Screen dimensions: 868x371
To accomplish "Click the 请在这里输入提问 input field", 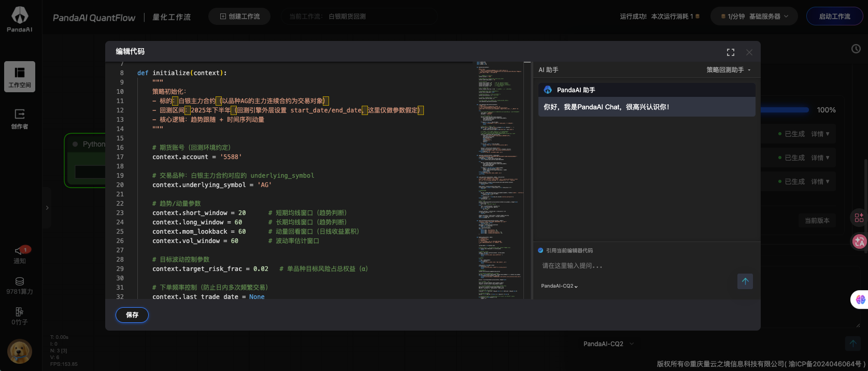I will (637, 266).
